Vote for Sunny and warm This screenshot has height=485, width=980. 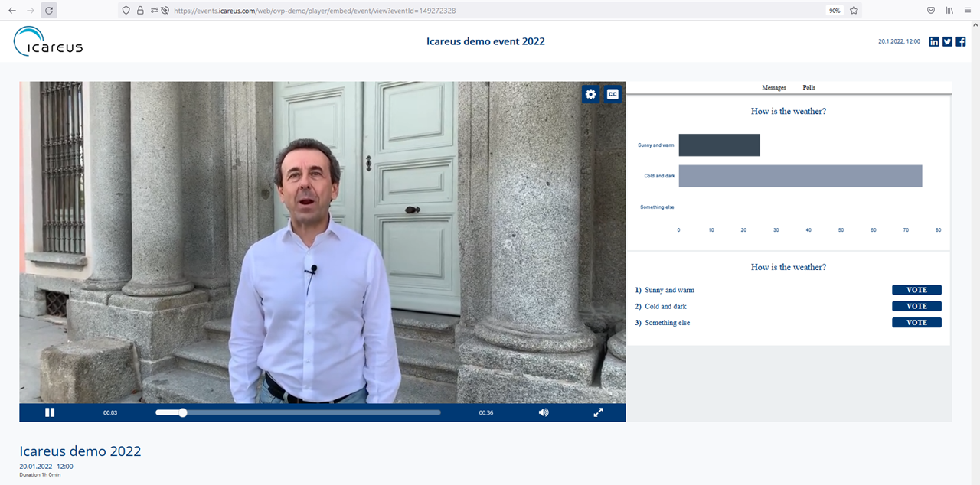[916, 290]
